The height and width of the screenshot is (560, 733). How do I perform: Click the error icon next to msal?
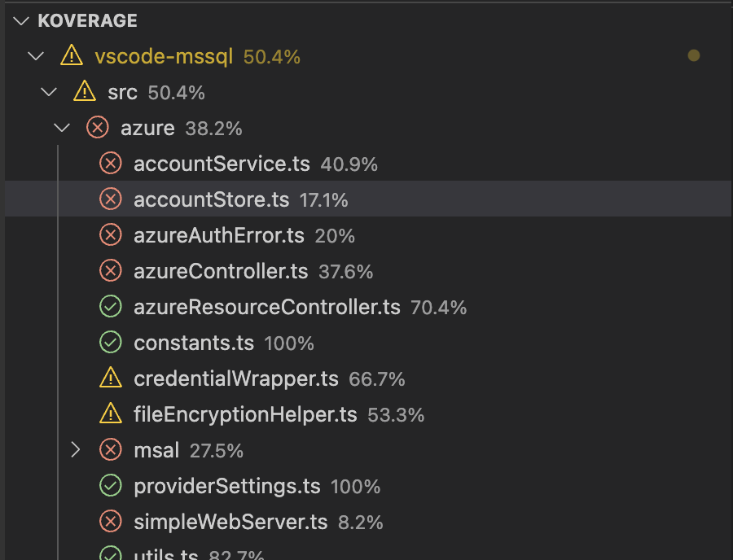(x=110, y=450)
